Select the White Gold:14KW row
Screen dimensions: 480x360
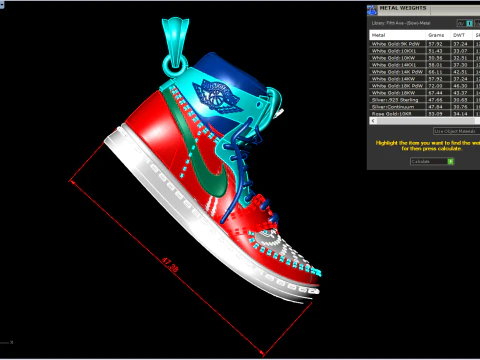pyautogui.click(x=425, y=79)
